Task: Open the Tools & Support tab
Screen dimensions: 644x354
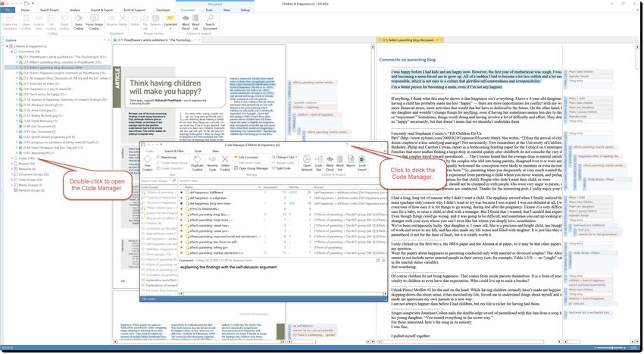Action: click(134, 10)
